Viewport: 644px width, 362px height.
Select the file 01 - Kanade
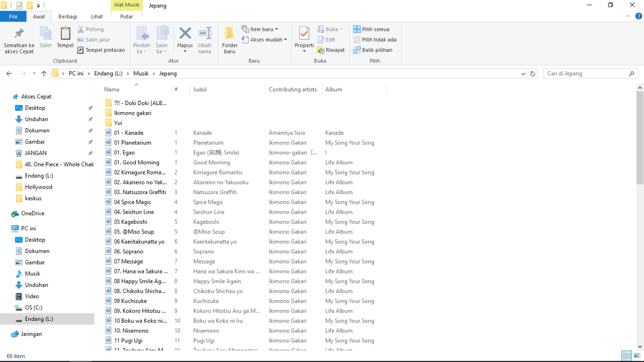pyautogui.click(x=128, y=133)
